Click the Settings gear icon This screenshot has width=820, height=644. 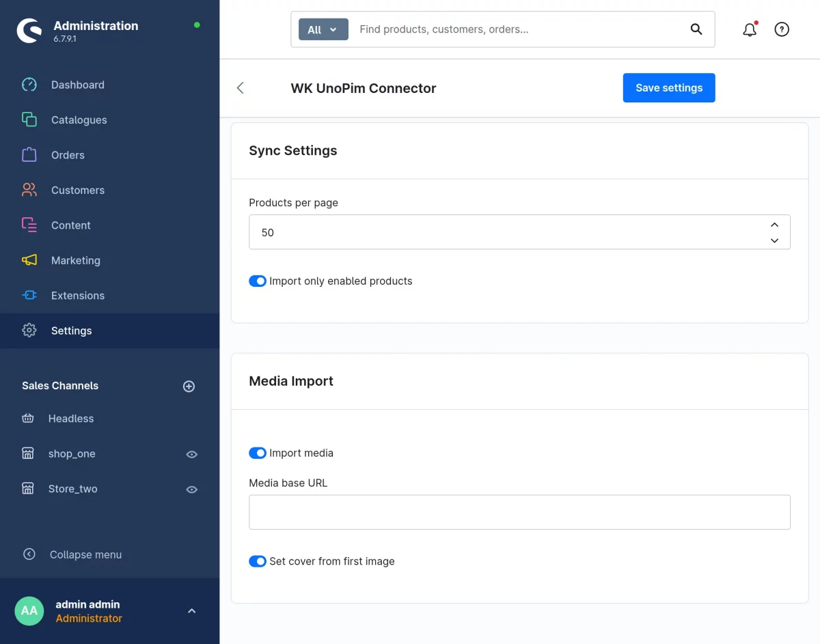point(29,331)
